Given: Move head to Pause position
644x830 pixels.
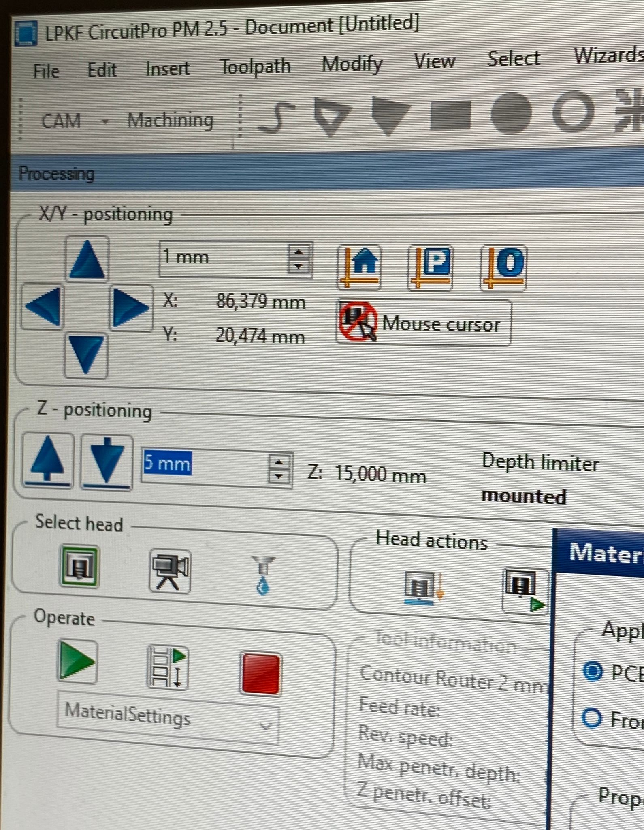Looking at the screenshot, I should (x=430, y=268).
